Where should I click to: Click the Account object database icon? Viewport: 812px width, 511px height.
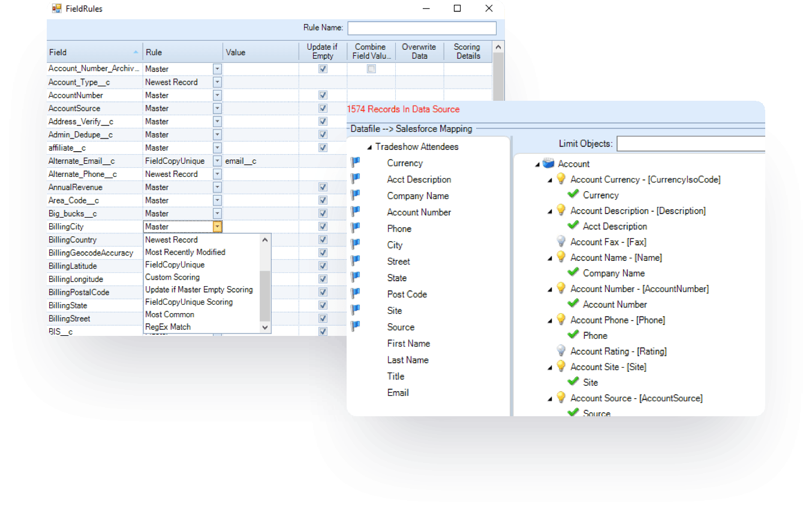pyautogui.click(x=548, y=163)
